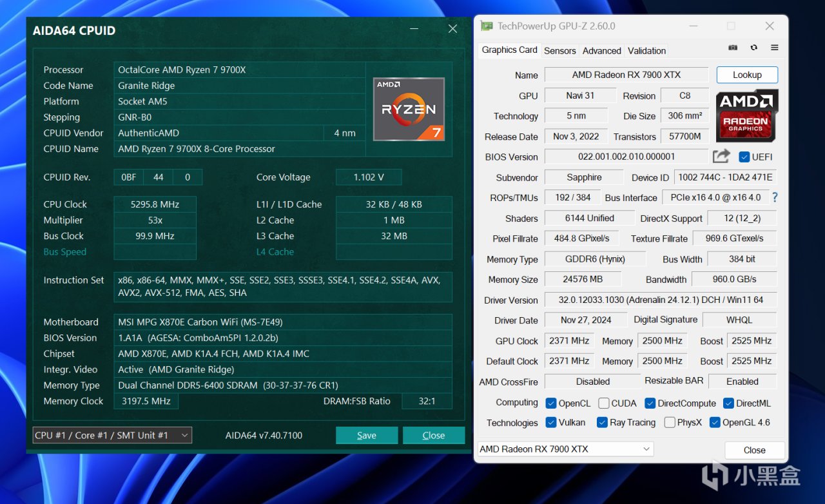Click the Memory Type value GDDR6 (Hynix)
Screen dimensions: 825x504
(596, 259)
